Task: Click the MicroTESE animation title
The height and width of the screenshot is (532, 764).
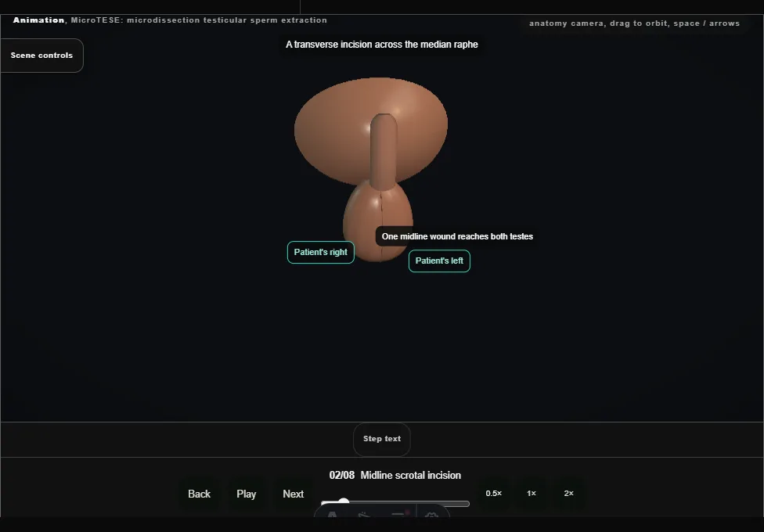Action: pyautogui.click(x=170, y=20)
